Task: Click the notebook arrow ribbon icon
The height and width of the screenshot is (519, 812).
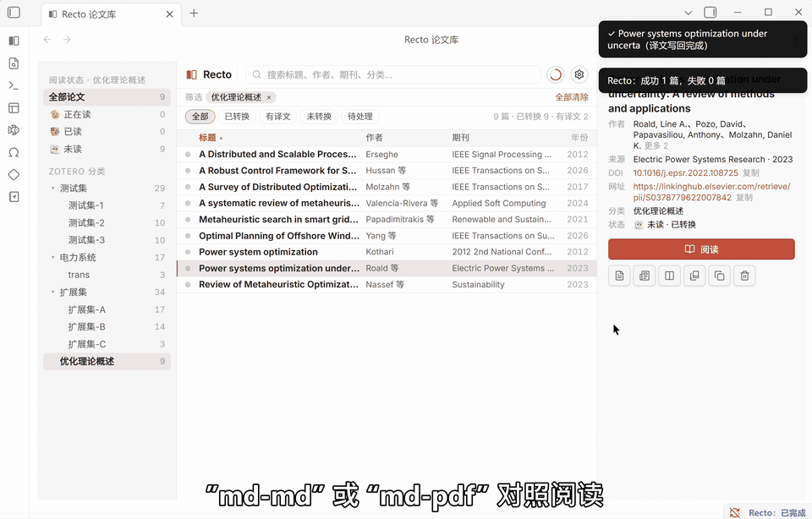Action: 14,197
